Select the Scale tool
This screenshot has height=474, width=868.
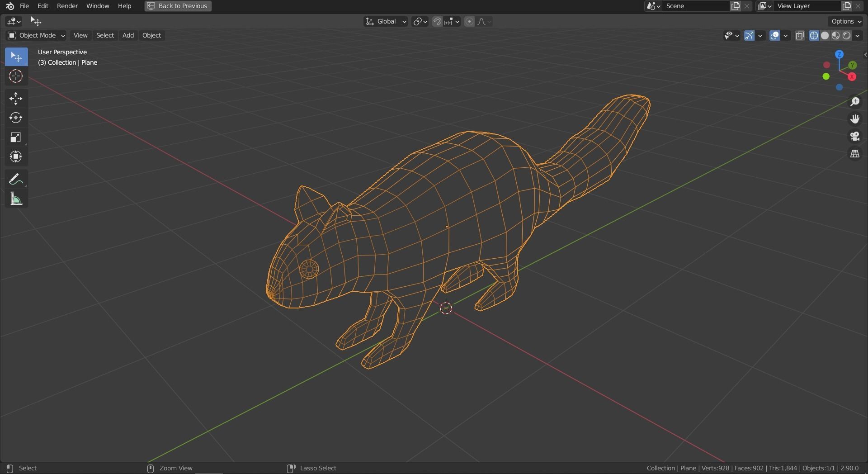pyautogui.click(x=16, y=137)
